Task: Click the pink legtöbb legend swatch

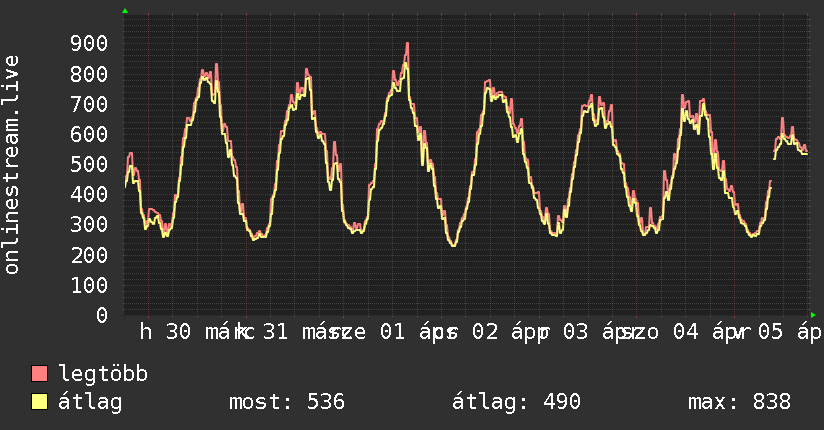Action: point(39,374)
